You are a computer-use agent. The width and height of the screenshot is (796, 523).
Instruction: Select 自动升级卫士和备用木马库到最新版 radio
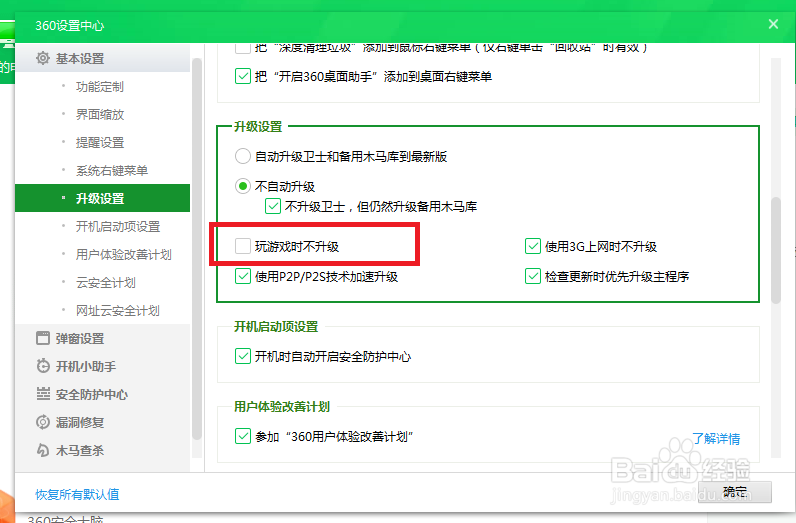[243, 156]
